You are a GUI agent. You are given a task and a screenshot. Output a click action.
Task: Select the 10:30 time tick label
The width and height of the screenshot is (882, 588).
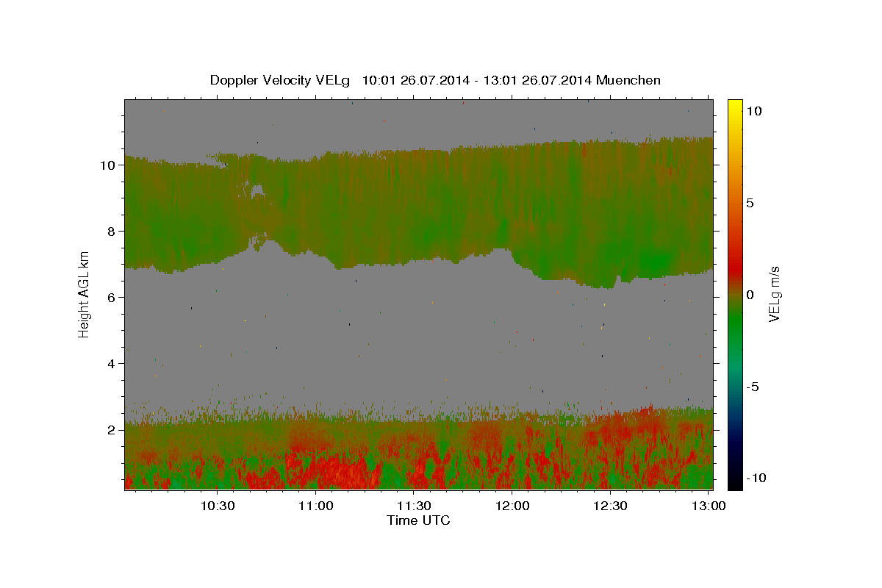218,506
